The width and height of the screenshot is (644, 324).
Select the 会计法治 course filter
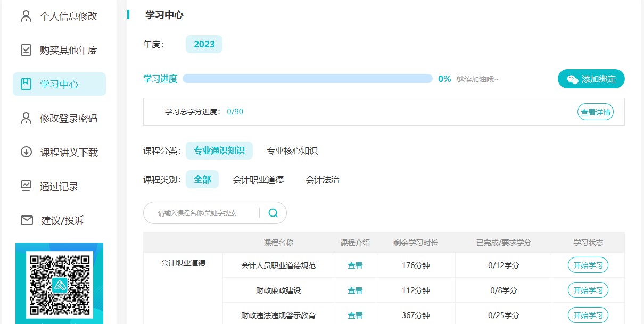322,179
